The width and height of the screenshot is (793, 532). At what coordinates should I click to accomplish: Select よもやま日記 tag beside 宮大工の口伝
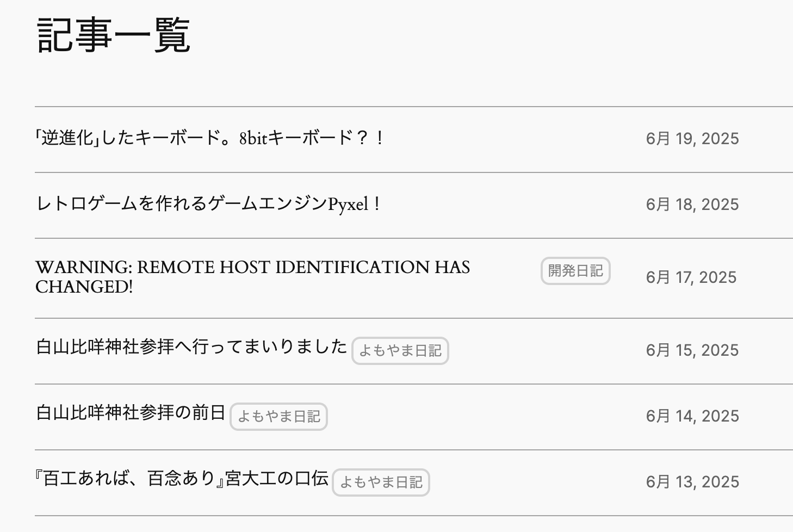coord(381,482)
